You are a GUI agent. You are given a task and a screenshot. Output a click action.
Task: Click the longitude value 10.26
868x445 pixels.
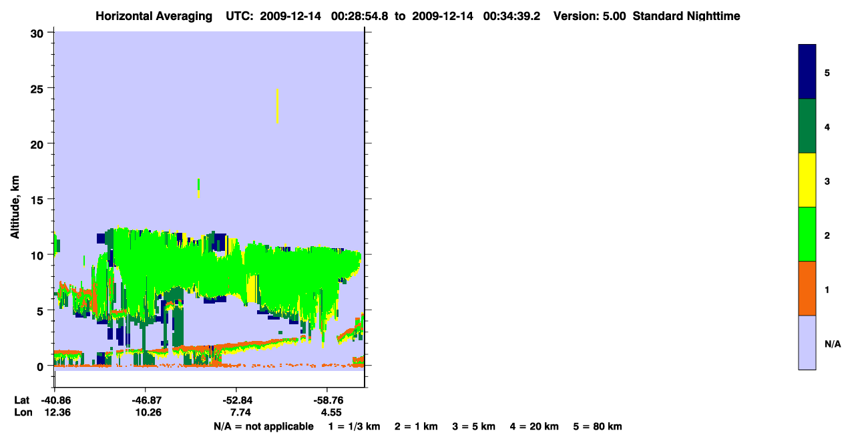tap(148, 412)
